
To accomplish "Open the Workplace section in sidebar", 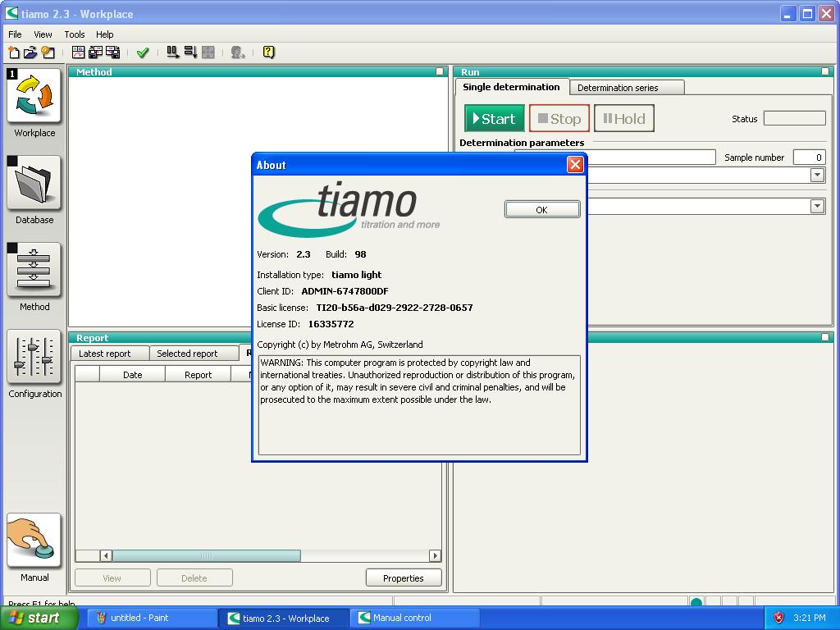I will point(34,97).
